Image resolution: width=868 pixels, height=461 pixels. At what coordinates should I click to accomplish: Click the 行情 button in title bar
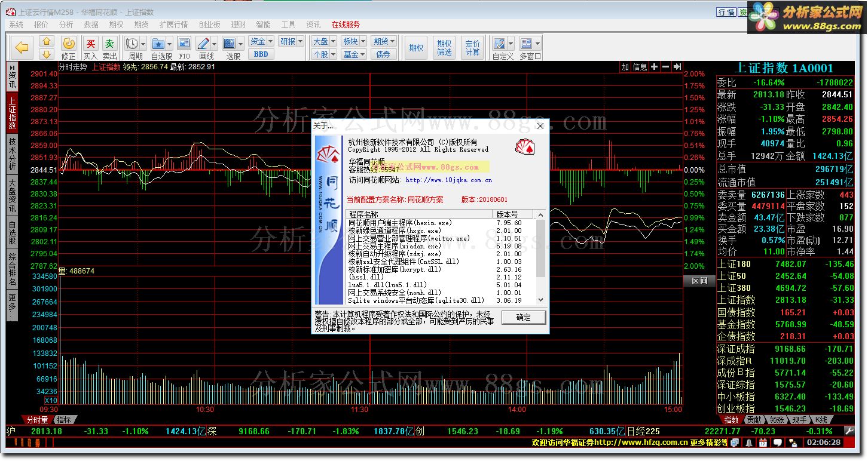click(726, 12)
